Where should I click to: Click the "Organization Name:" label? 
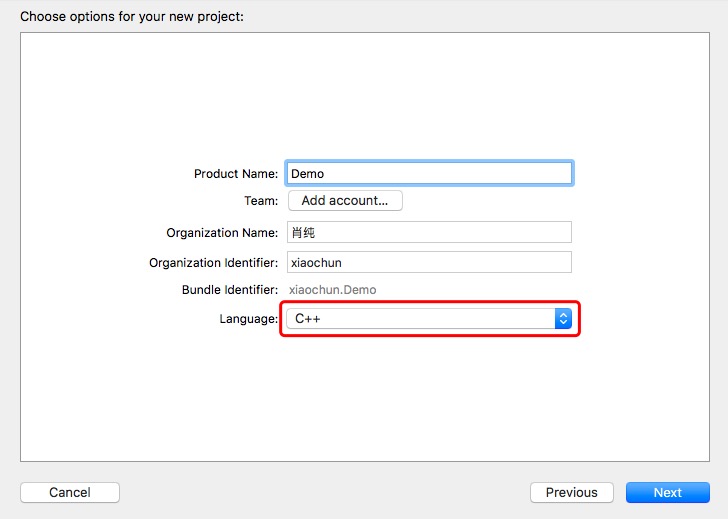click(222, 233)
